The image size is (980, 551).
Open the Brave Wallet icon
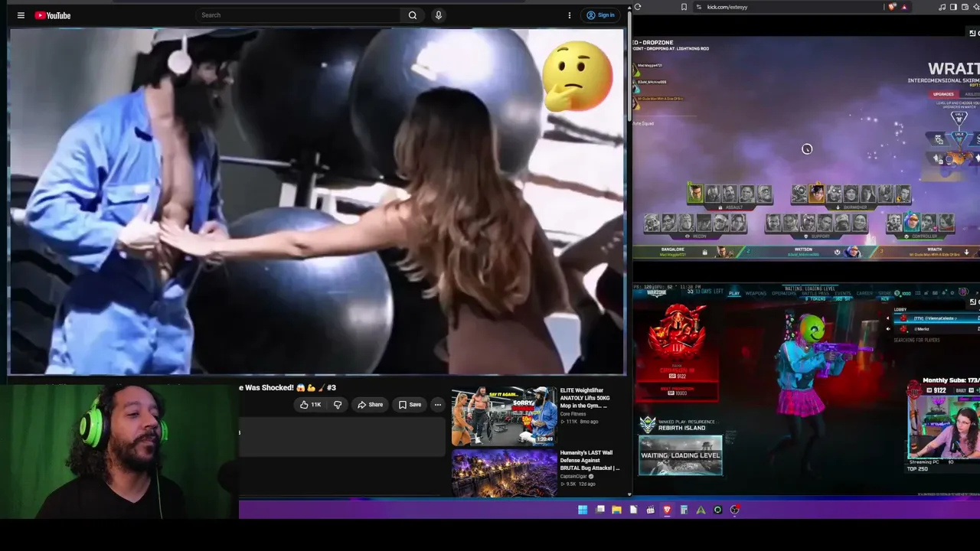click(x=965, y=7)
